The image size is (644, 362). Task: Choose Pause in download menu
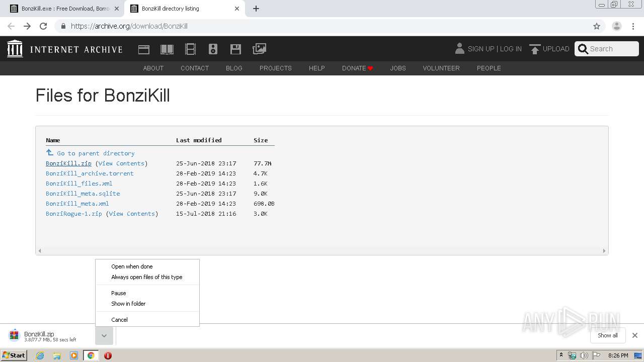pos(147,293)
